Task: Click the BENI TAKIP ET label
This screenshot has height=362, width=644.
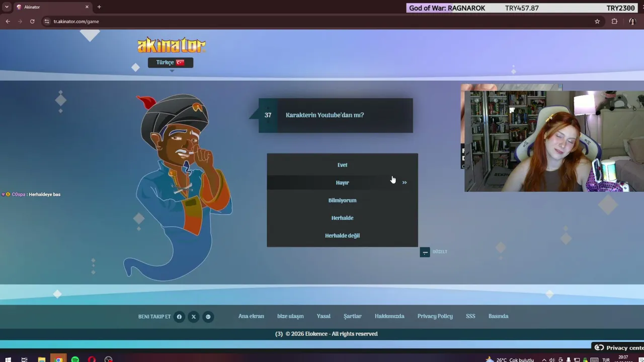Action: tap(154, 317)
